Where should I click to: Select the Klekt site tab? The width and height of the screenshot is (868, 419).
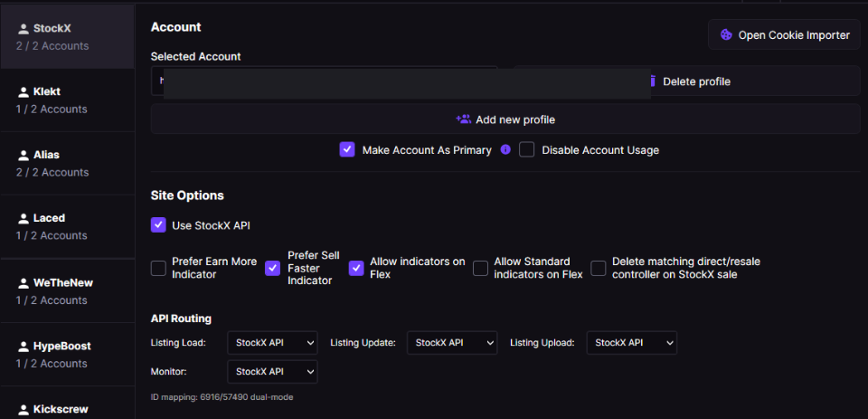coord(67,100)
